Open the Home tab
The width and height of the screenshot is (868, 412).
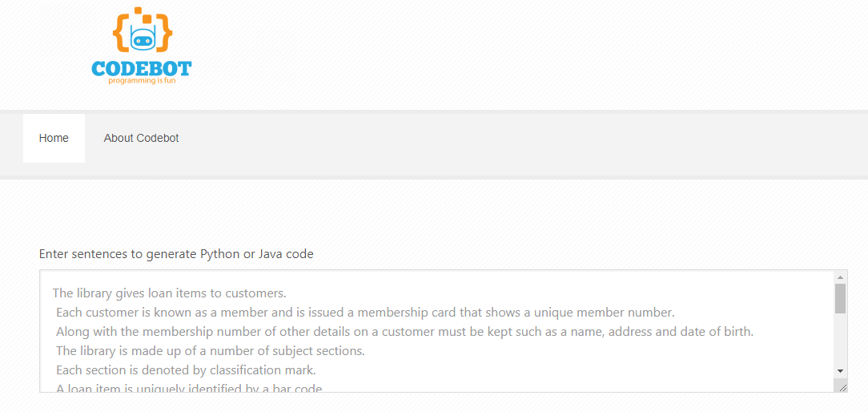pyautogui.click(x=54, y=138)
